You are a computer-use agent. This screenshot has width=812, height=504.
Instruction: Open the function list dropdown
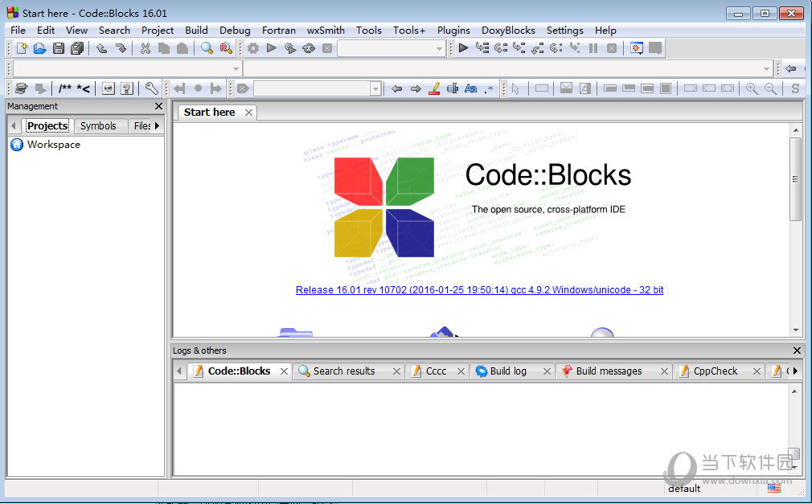click(766, 68)
